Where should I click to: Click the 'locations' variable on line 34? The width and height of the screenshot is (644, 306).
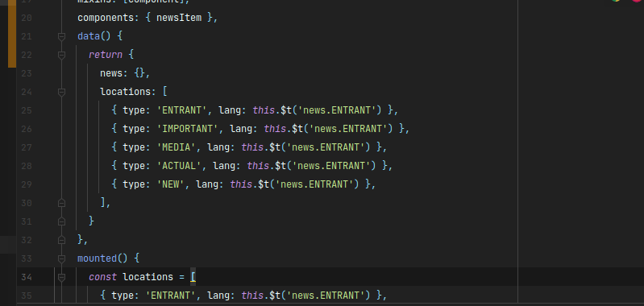pos(147,277)
